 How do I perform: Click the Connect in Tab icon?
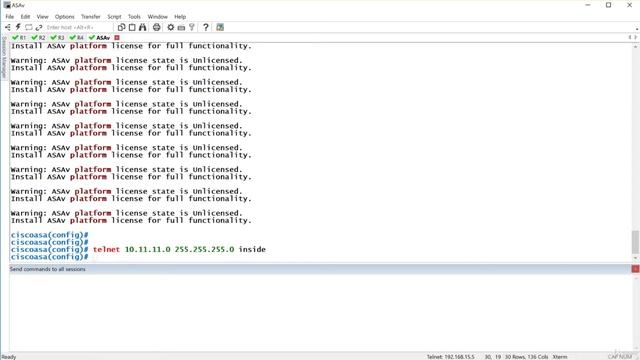click(29, 27)
